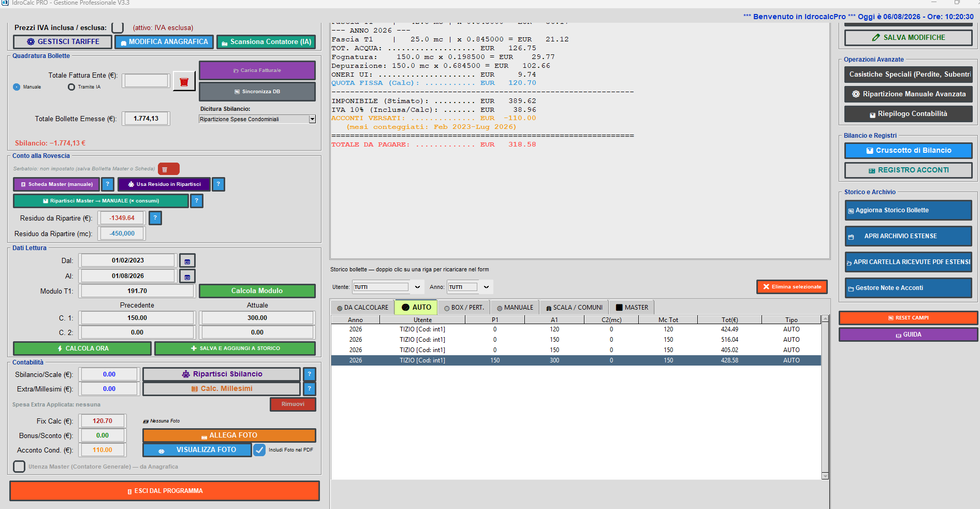Click help icon beside Residuo da Ripartire (€)

(x=155, y=218)
